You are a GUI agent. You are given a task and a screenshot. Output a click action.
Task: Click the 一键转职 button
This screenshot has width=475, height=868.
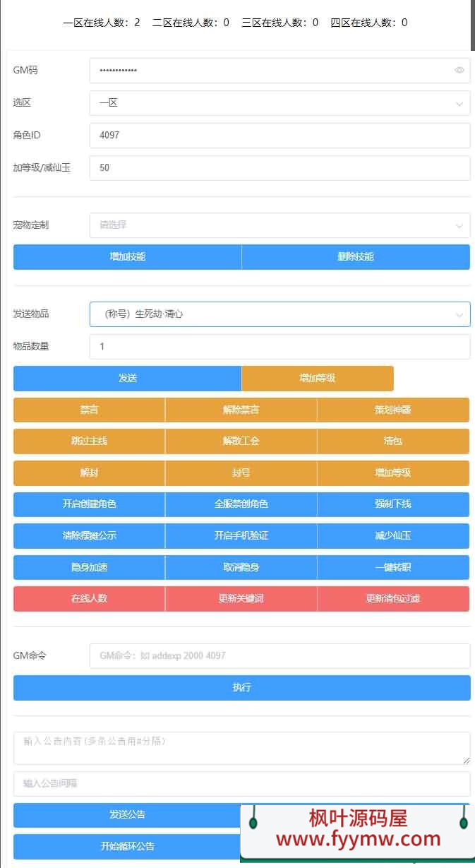(x=393, y=567)
